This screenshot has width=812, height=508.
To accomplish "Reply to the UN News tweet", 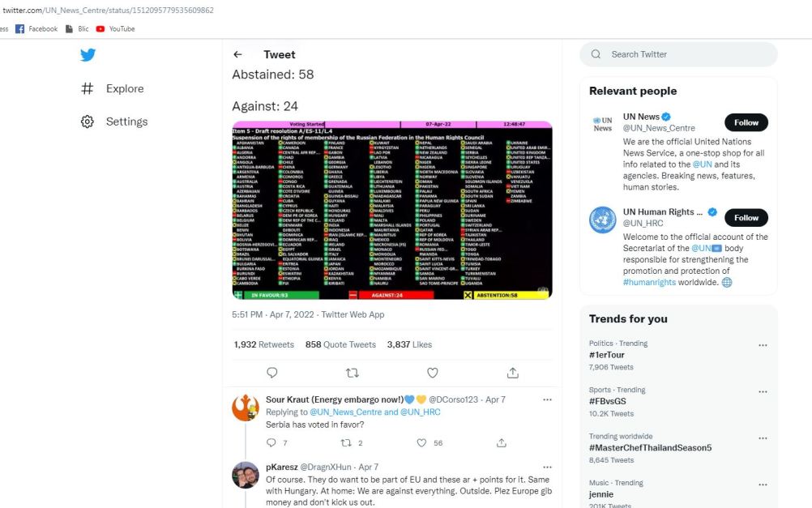I will [x=272, y=373].
